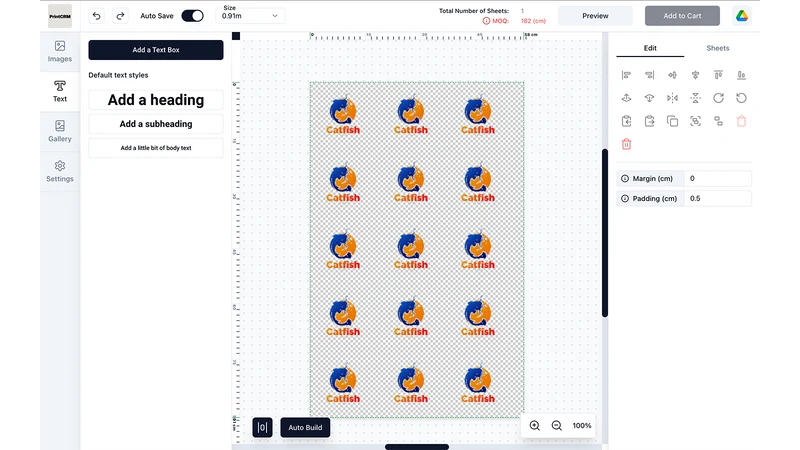Click the canvas horizontal scrollbar
Viewport: 800px width, 450px height.
point(417,447)
